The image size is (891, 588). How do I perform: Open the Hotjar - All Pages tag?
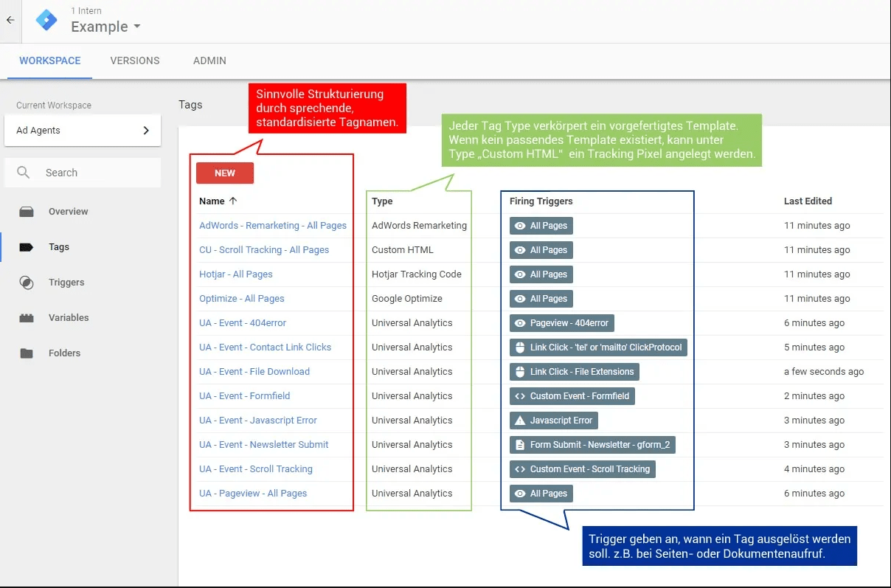point(236,274)
